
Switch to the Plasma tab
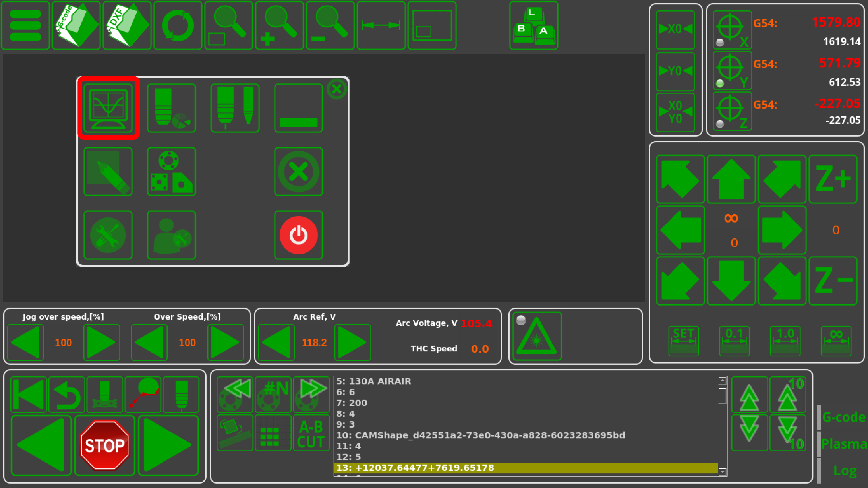[843, 444]
